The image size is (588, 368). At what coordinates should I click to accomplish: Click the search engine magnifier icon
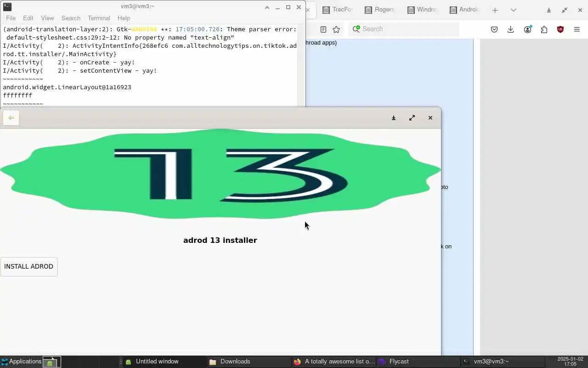[356, 29]
